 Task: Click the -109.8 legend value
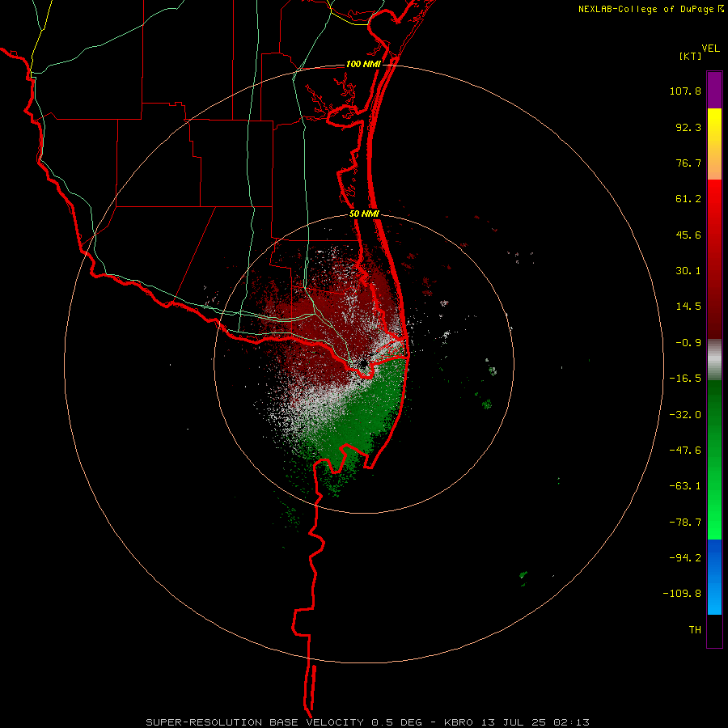[x=682, y=594]
